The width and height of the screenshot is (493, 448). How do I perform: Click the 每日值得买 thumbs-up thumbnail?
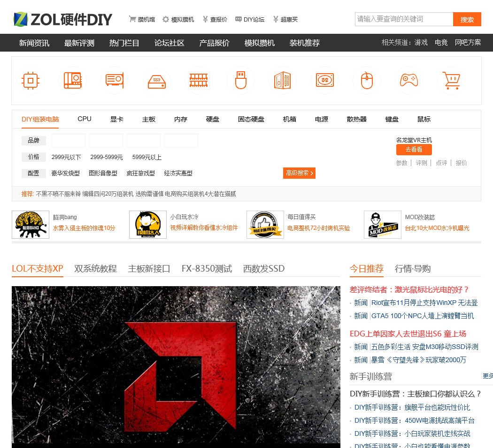pyautogui.click(x=265, y=225)
